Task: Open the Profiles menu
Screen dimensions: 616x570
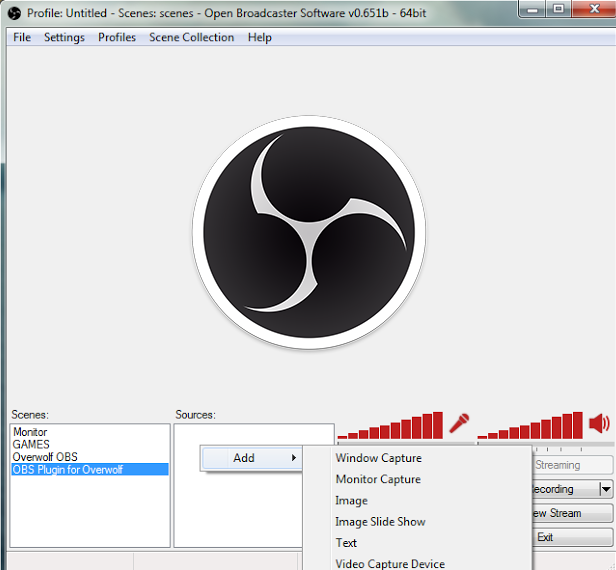Action: pos(117,37)
